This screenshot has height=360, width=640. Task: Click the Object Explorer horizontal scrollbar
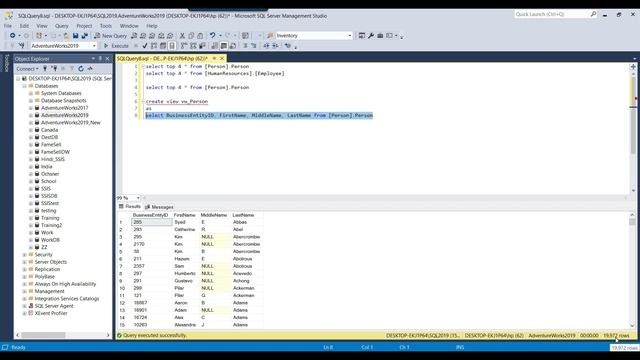[43, 335]
